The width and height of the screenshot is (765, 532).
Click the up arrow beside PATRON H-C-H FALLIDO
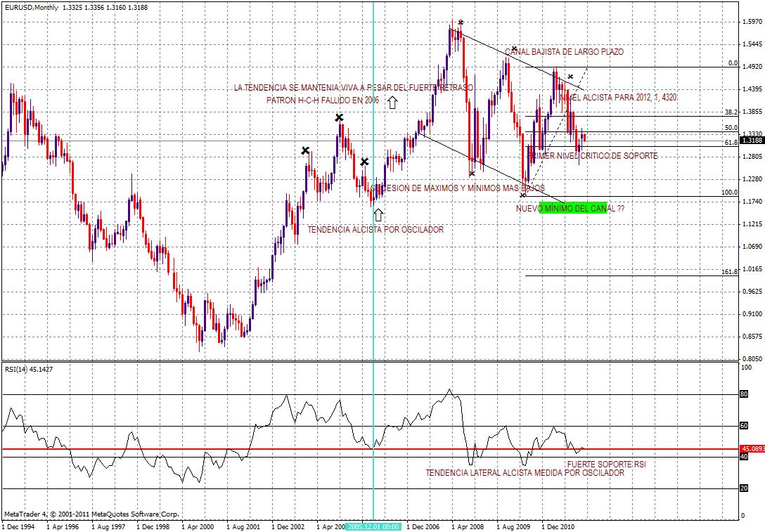[392, 102]
